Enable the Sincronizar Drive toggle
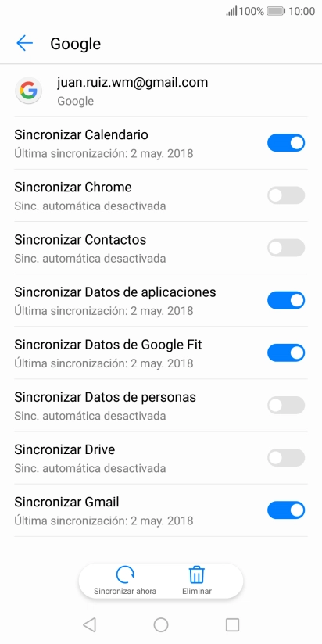Screen dimensions: 322x644 (286, 457)
